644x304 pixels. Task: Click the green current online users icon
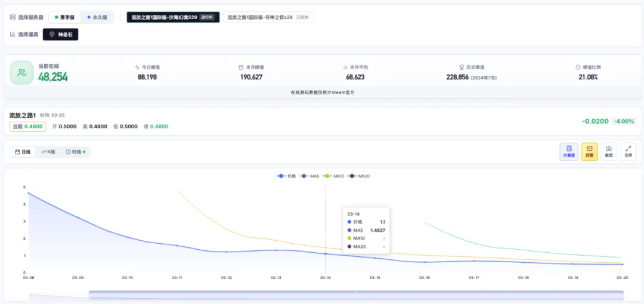point(21,73)
